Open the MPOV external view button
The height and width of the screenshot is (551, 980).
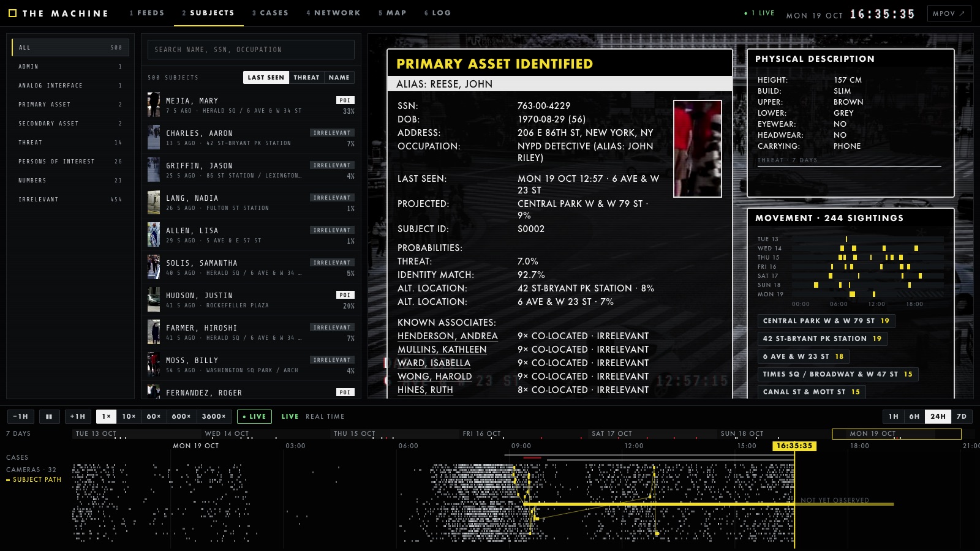(x=949, y=13)
